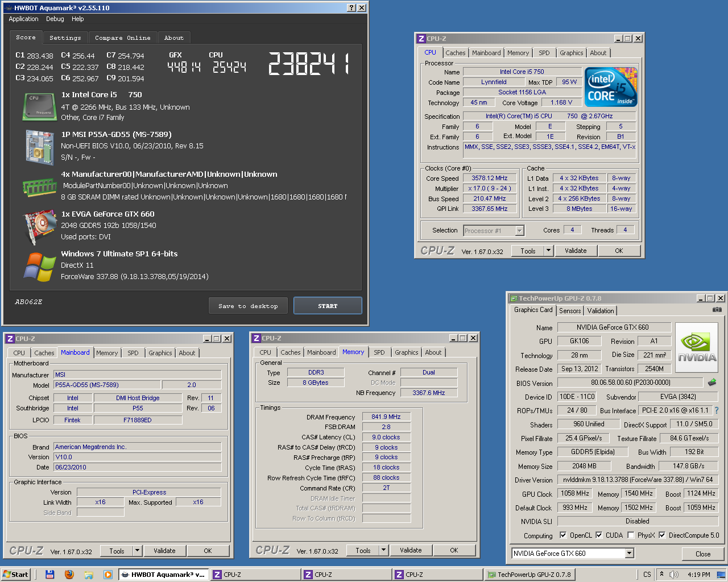Open the Application menu in HWBOT Aquamark

point(23,19)
